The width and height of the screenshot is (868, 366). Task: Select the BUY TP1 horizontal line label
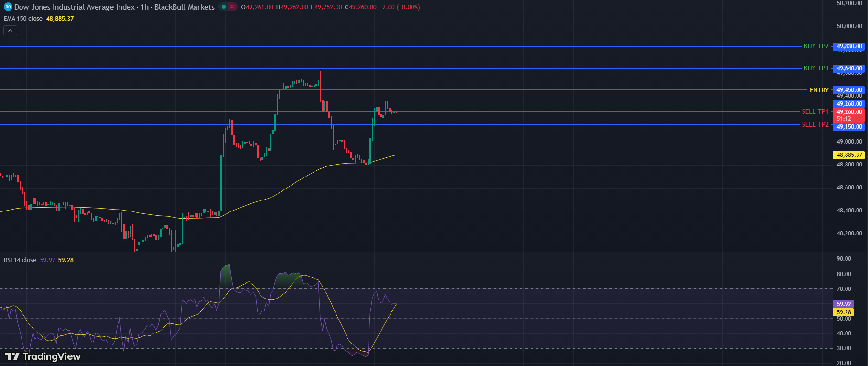[x=816, y=68]
